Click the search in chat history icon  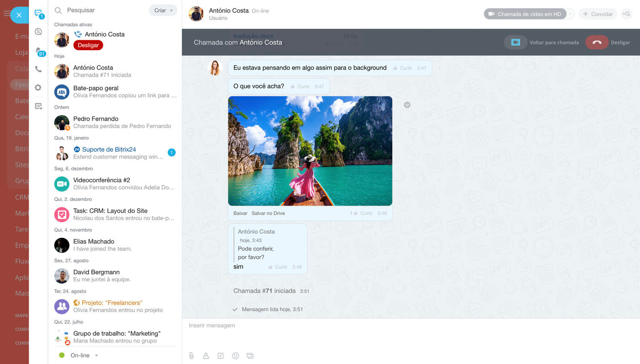tap(626, 14)
